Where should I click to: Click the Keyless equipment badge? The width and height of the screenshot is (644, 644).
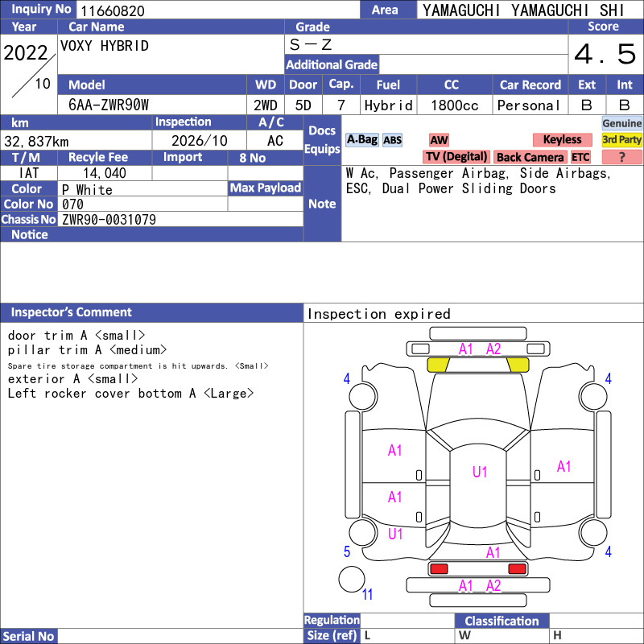[x=562, y=139]
